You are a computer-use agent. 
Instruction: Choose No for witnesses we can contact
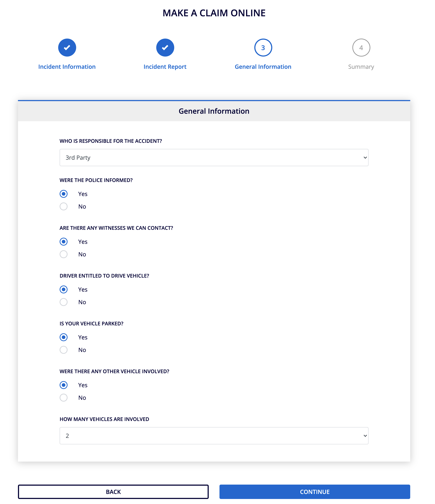pos(64,254)
